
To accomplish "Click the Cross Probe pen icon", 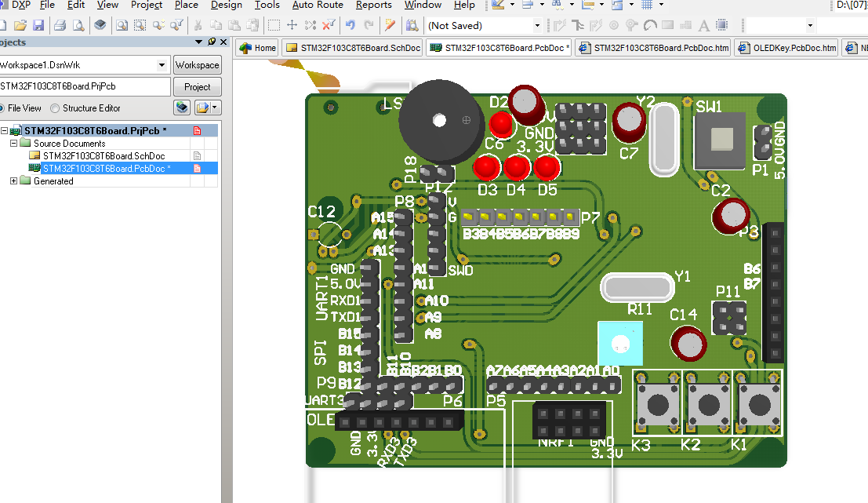I will click(390, 25).
